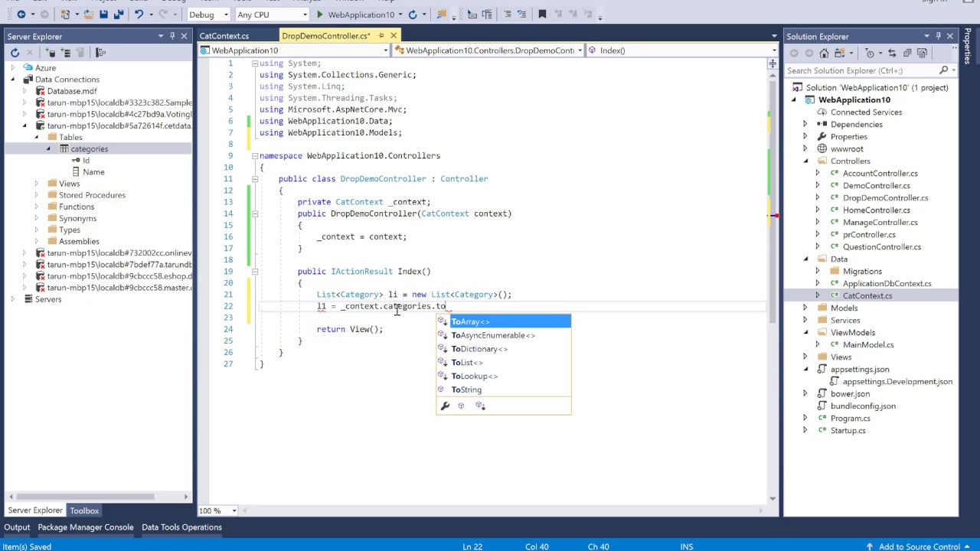Expand the Views folder in Solution Explorer
The width and height of the screenshot is (980, 551).
805,357
